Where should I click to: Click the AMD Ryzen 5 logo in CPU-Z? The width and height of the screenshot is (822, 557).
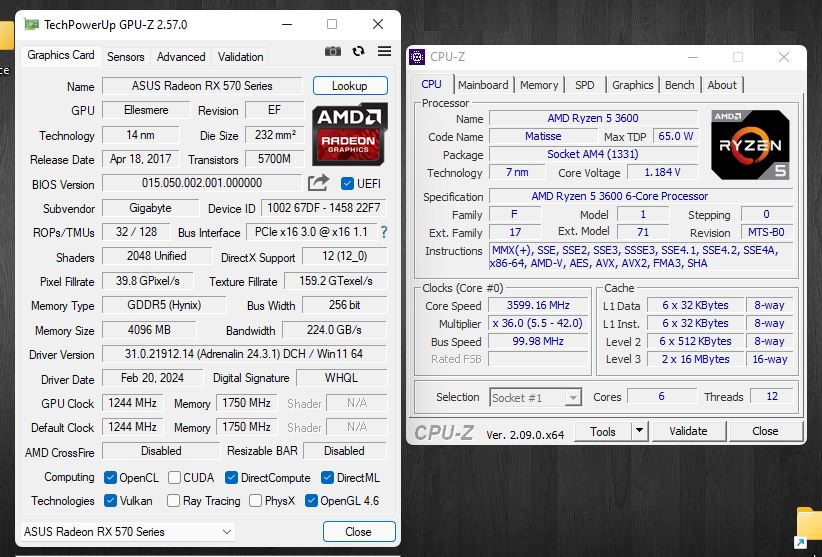(x=750, y=145)
